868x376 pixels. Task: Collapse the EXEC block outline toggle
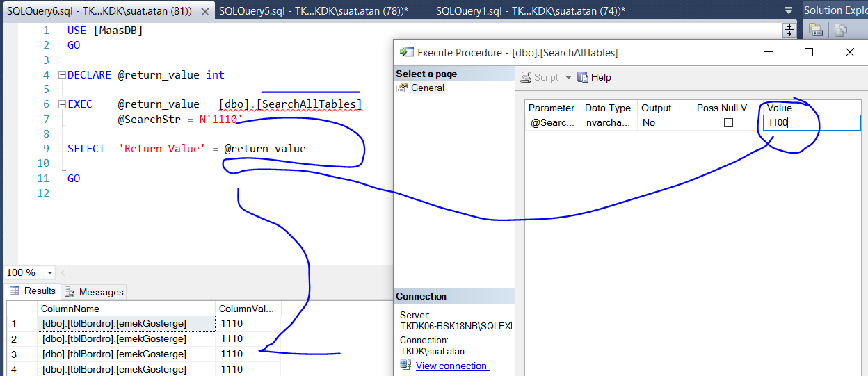pyautogui.click(x=62, y=104)
